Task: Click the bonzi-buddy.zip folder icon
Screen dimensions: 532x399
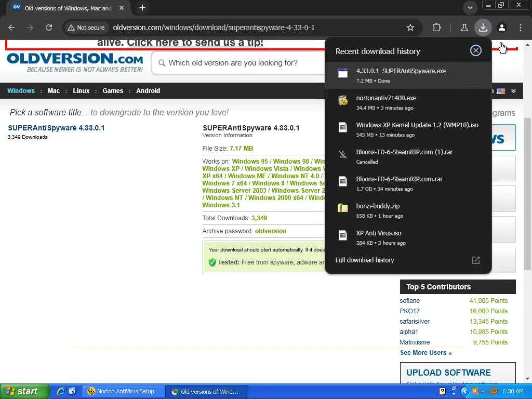Action: coord(343,208)
